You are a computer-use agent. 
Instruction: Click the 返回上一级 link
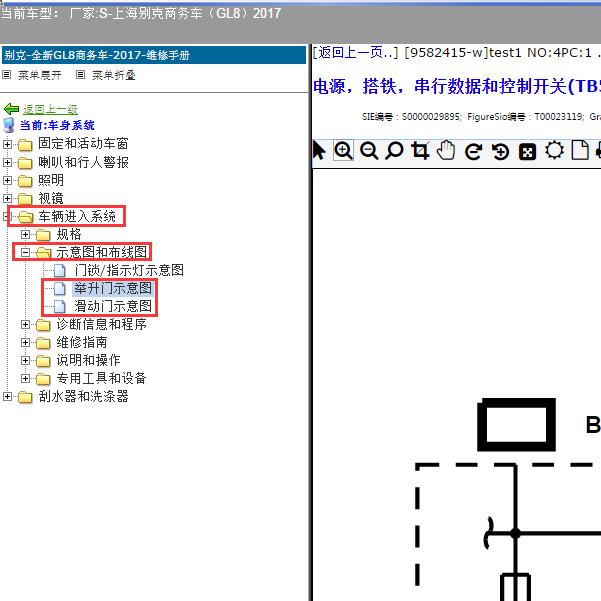[x=50, y=110]
